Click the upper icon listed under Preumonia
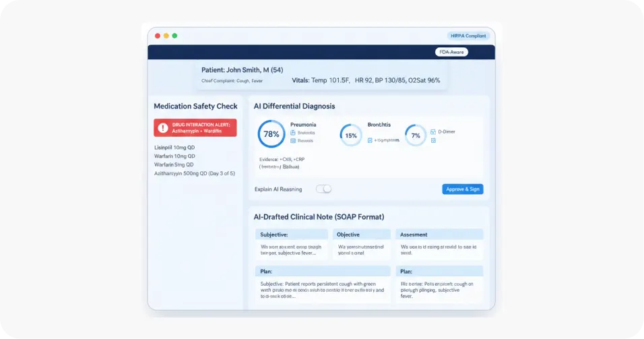The image size is (644, 339). [x=293, y=133]
